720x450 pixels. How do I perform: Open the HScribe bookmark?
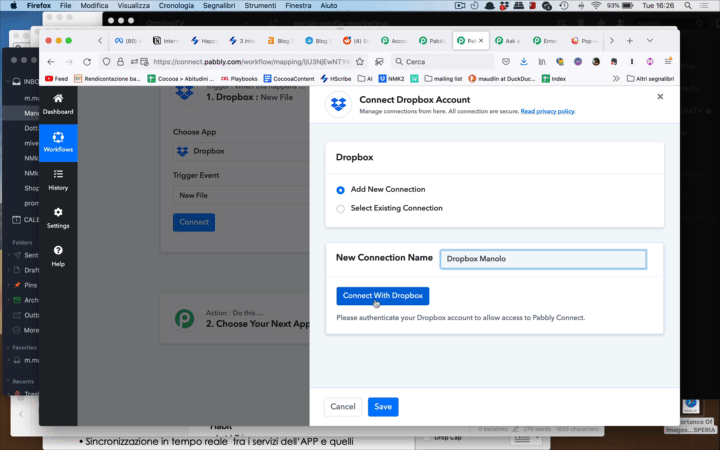335,79
